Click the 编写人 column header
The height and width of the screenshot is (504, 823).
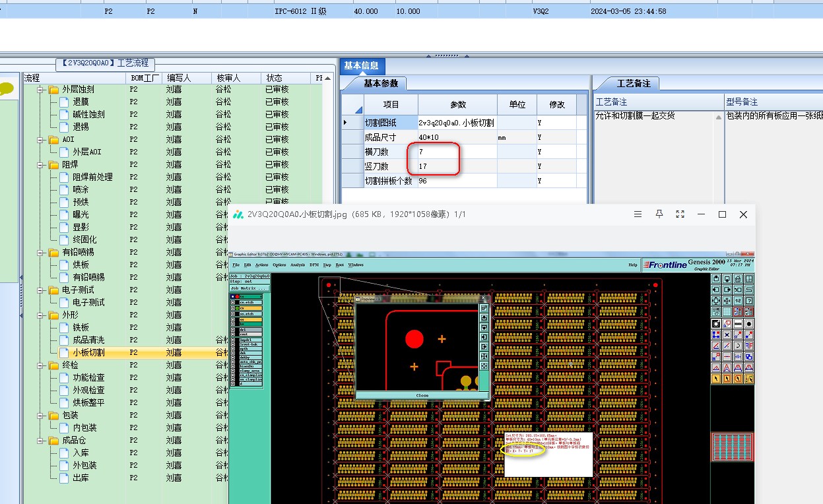[187, 78]
